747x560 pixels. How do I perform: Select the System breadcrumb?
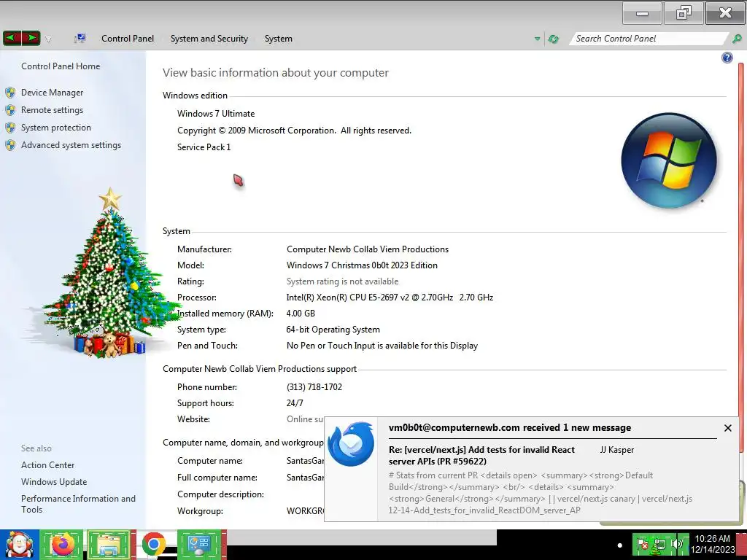(x=278, y=39)
